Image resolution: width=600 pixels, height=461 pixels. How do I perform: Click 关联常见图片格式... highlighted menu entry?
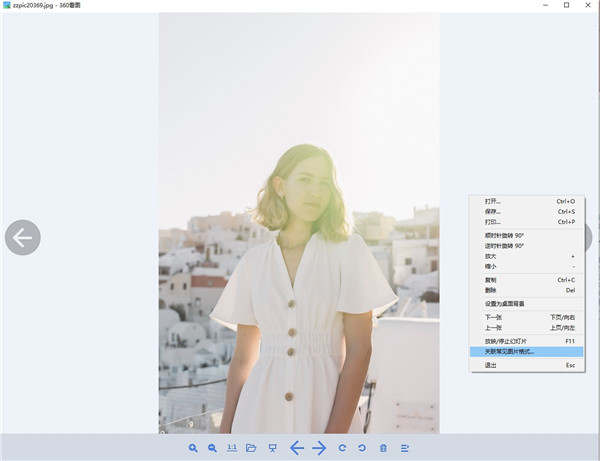pyautogui.click(x=509, y=352)
